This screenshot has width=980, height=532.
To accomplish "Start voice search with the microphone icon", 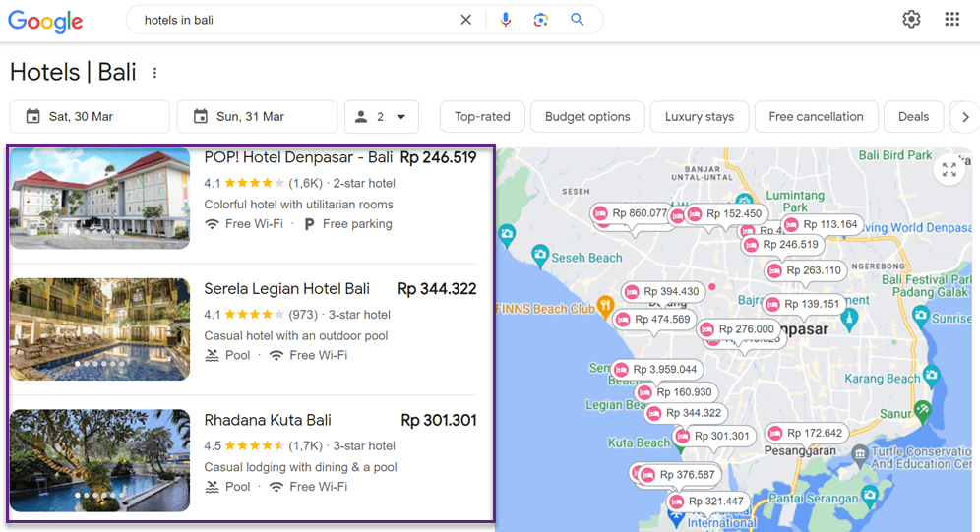I will [x=506, y=20].
